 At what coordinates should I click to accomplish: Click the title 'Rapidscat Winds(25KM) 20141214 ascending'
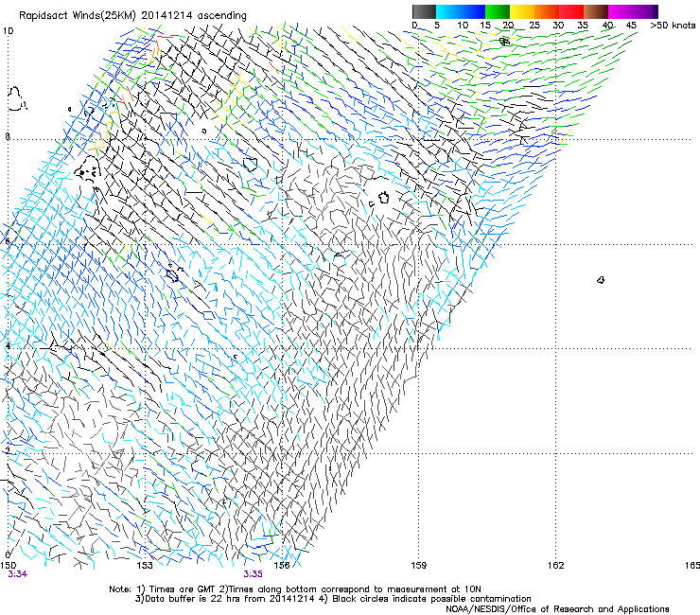coord(132,16)
